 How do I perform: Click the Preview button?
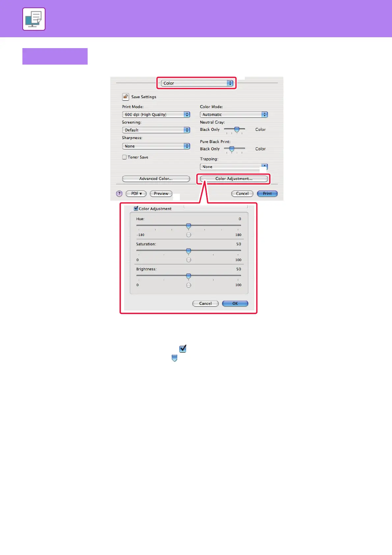[161, 194]
